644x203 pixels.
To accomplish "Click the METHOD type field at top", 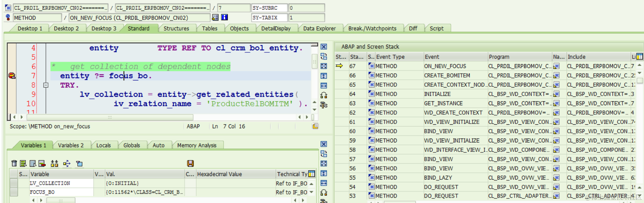I will coord(37,17).
